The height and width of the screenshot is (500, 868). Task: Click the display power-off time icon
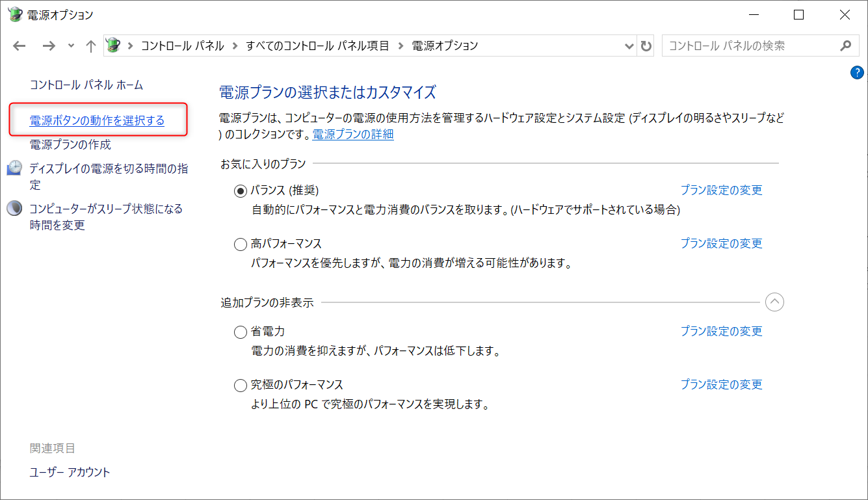14,168
